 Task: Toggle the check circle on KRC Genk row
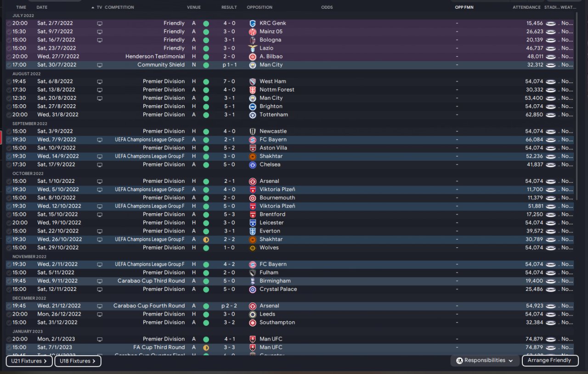tap(9, 23)
